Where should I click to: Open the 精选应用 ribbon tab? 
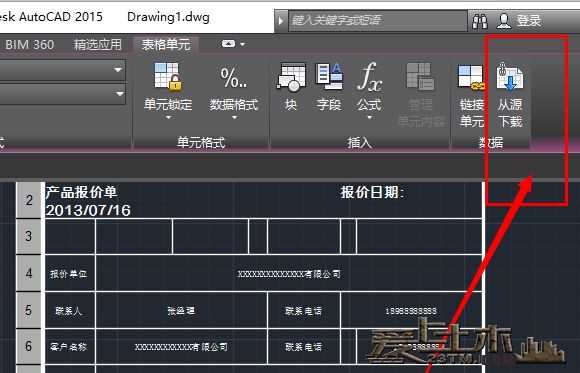(98, 45)
